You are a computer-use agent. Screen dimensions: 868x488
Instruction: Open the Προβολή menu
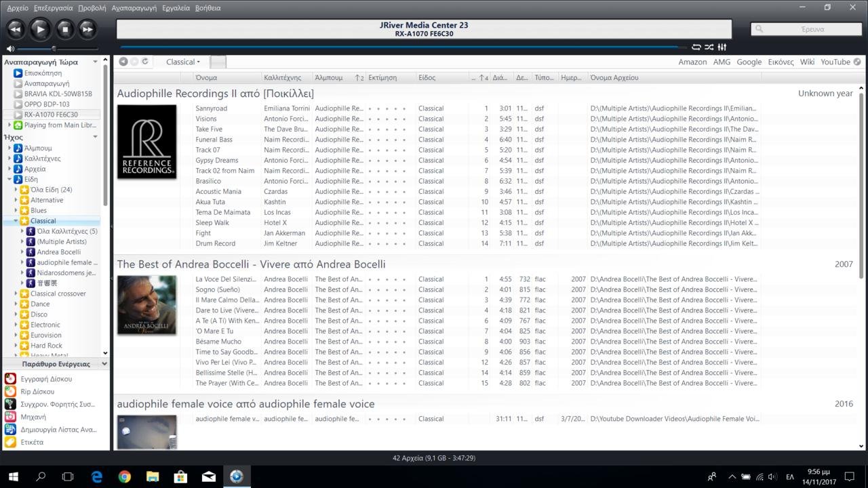click(x=92, y=8)
